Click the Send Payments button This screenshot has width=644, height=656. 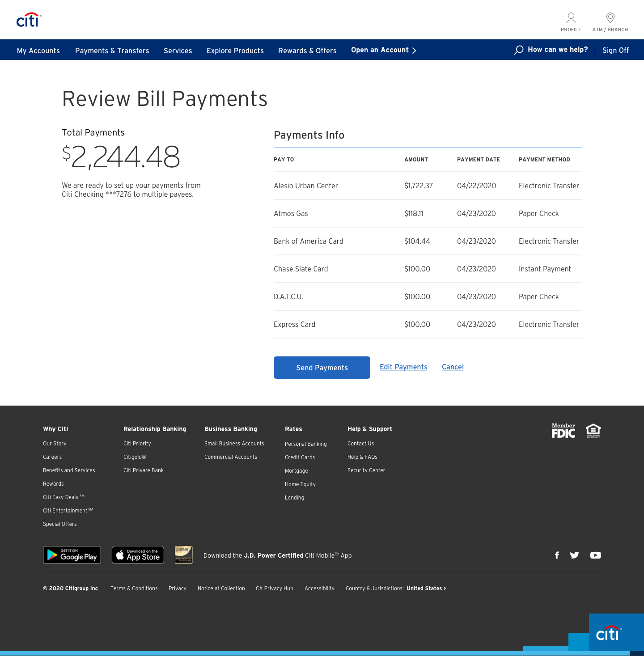tap(322, 368)
